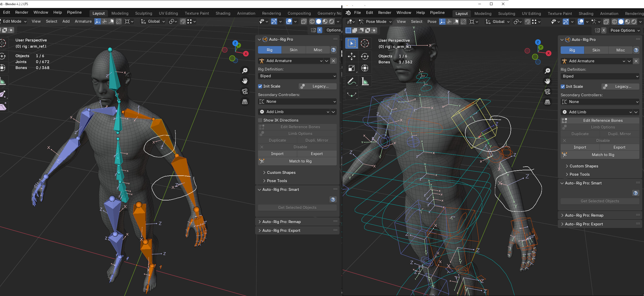The image size is (644, 296).
Task: Select the Select Box tool in right viewport
Action: [x=351, y=43]
